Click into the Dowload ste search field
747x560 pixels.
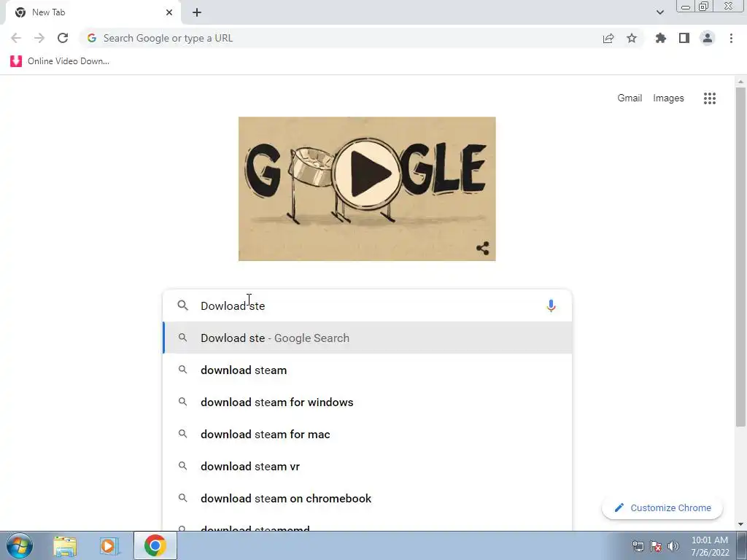click(367, 306)
